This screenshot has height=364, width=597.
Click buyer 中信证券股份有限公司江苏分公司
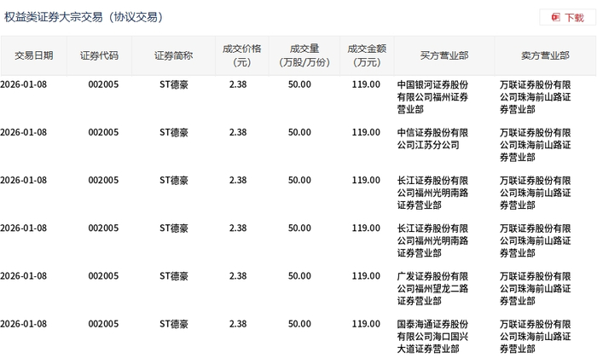point(432,139)
